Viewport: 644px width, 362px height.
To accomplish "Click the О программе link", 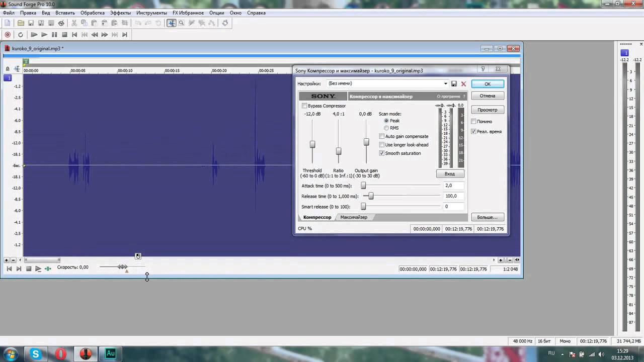I will 448,97.
